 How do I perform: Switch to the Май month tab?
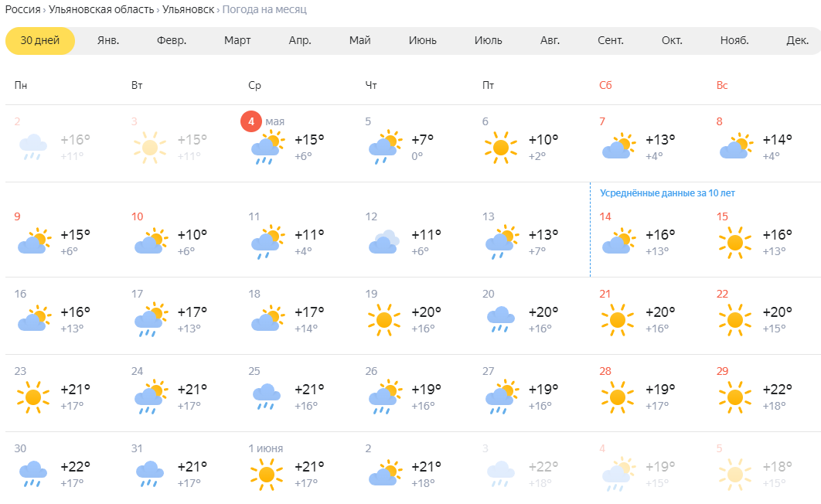pyautogui.click(x=359, y=40)
